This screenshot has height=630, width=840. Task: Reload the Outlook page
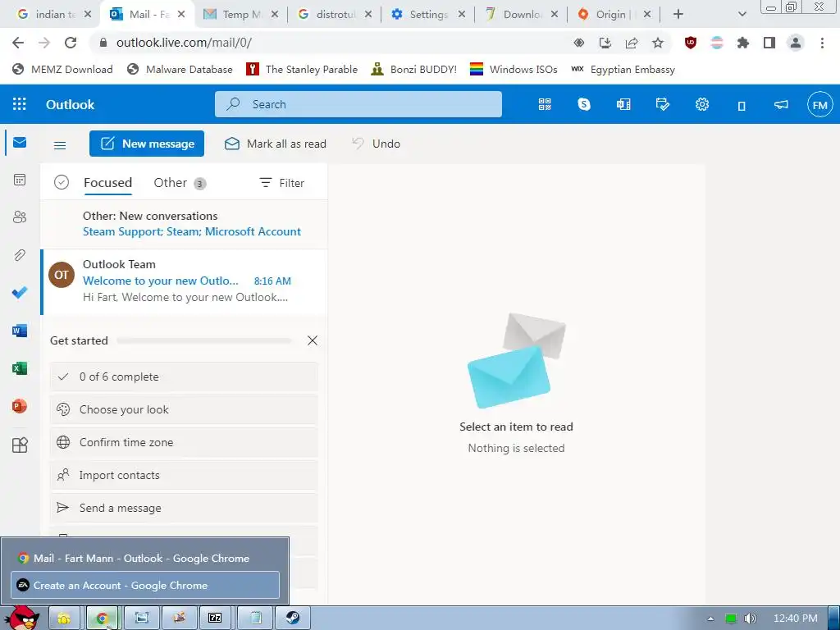pos(71,43)
